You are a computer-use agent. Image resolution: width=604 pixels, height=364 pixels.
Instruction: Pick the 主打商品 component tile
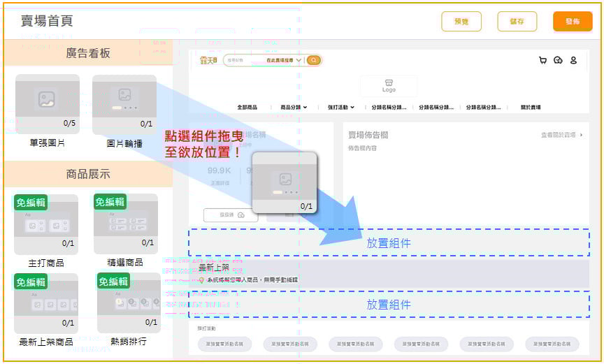pyautogui.click(x=46, y=224)
